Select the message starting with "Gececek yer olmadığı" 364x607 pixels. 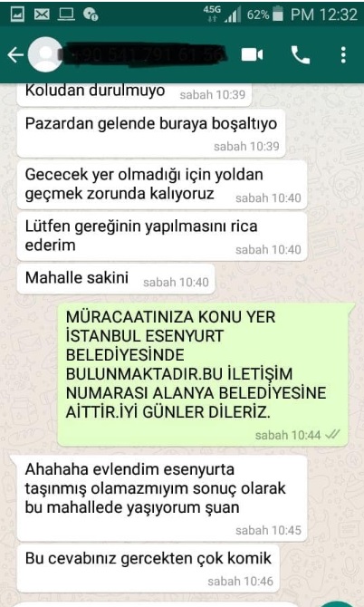[x=162, y=185]
